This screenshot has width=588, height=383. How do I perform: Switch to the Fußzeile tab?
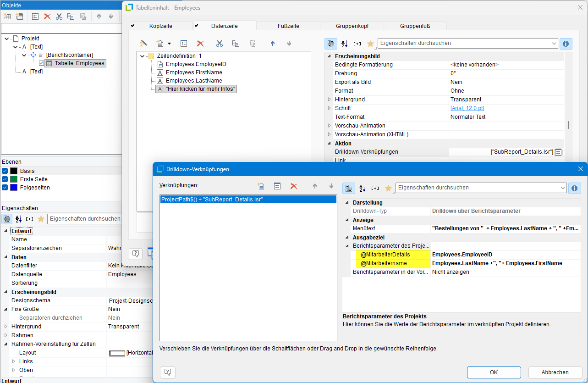pos(288,26)
